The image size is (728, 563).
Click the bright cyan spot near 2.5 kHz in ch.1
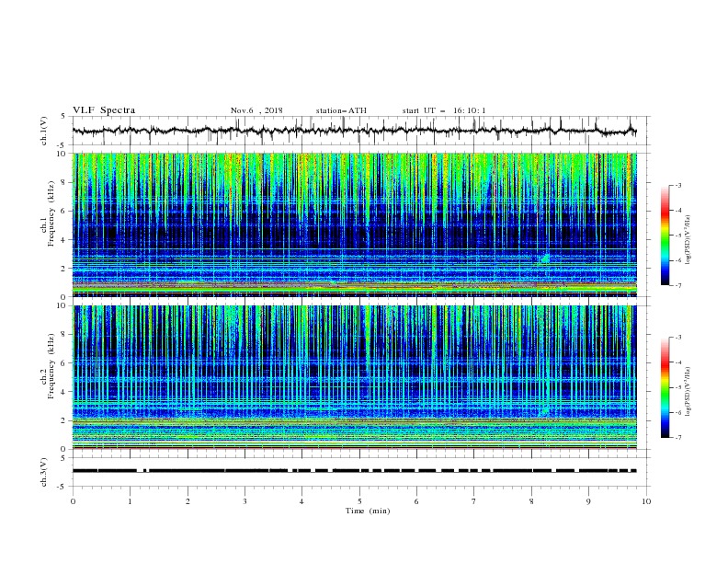coord(545,259)
